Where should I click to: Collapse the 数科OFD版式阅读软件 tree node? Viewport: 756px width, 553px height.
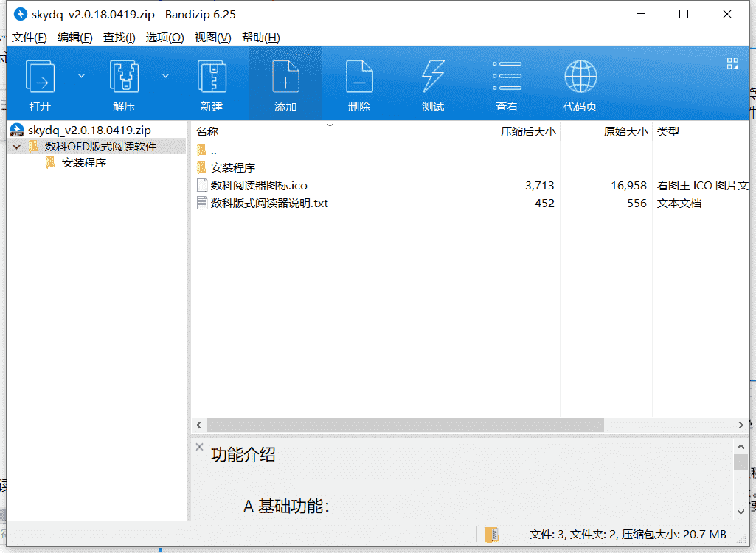17,147
